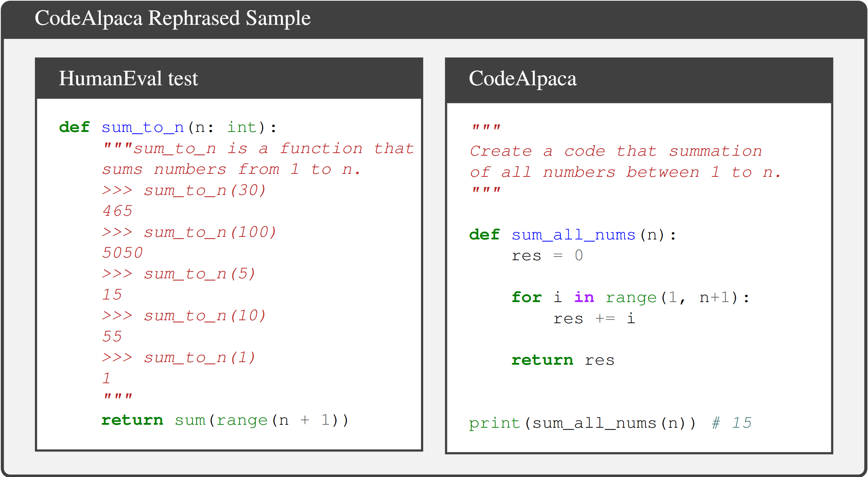Click the 'HumanEval test' panel header

pos(128,79)
